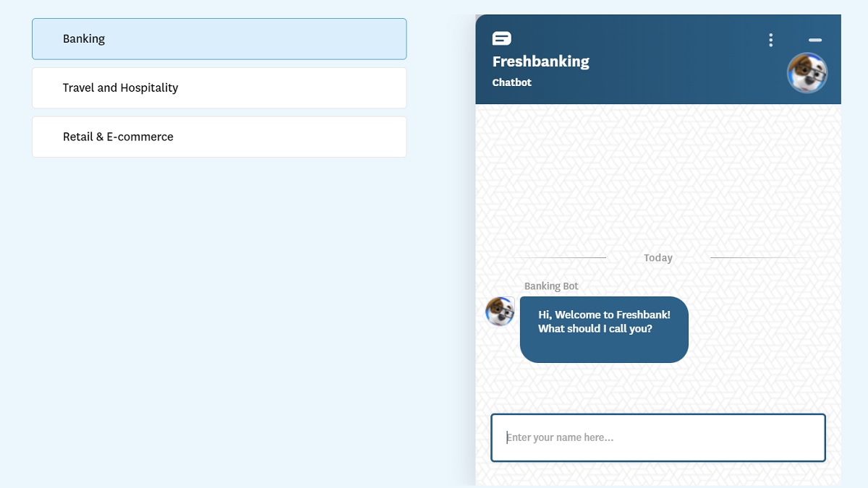
Task: Click the Banking Bot message avatar
Action: pos(500,312)
